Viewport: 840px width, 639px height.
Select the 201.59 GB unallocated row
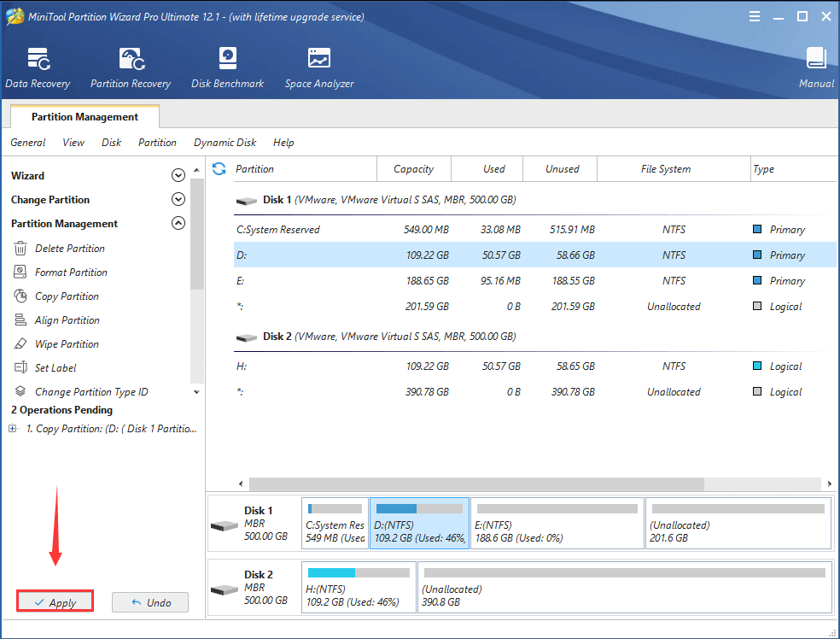pos(534,306)
